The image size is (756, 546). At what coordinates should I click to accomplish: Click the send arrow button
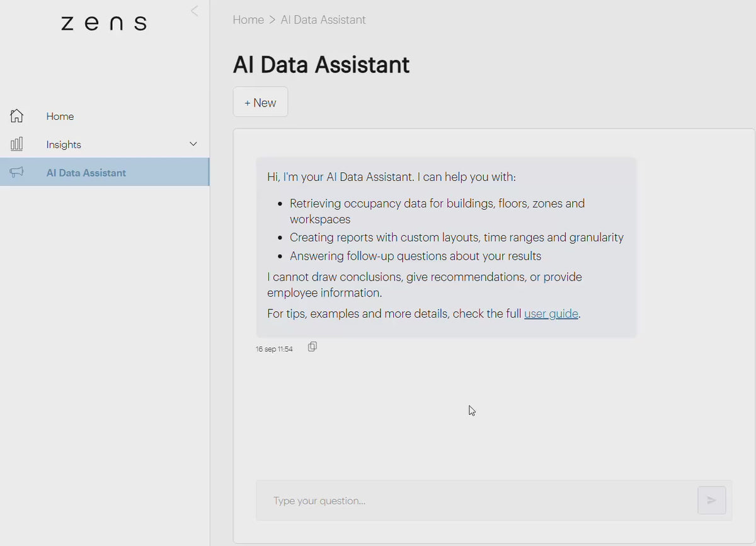pos(712,501)
